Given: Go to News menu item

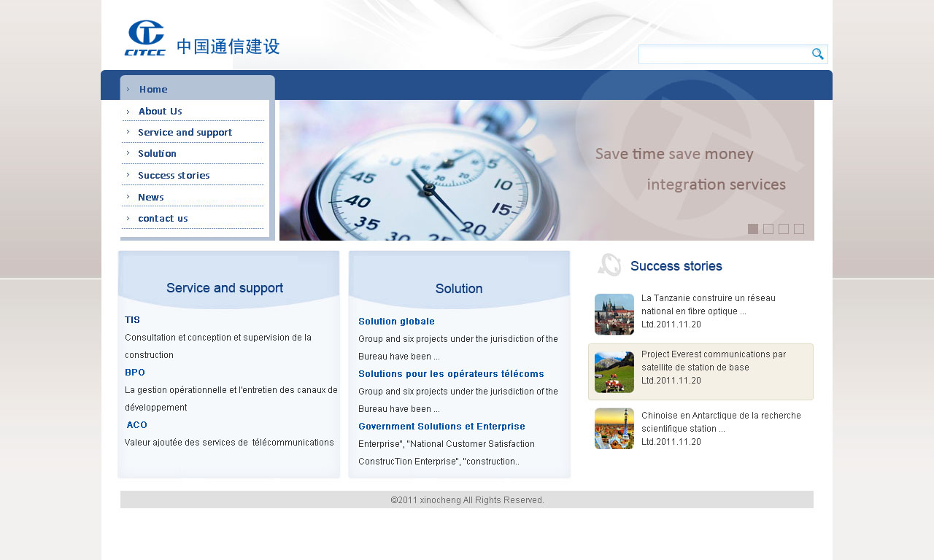Looking at the screenshot, I should coord(151,198).
